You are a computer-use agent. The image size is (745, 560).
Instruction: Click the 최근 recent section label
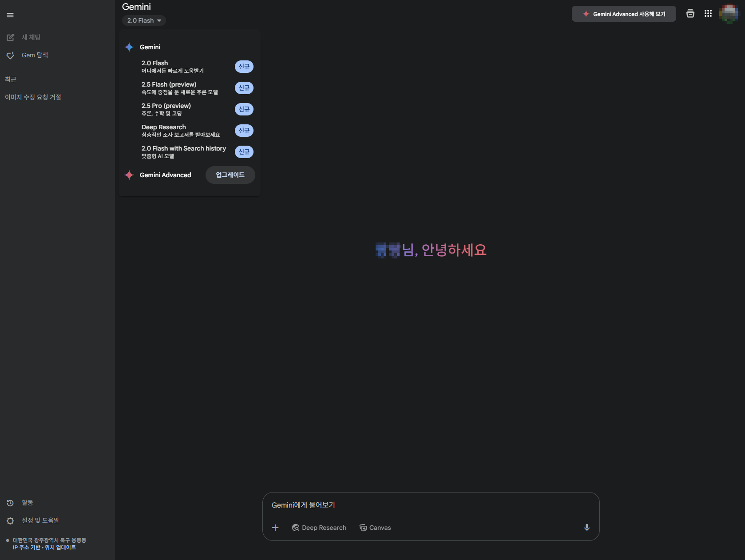pos(11,79)
